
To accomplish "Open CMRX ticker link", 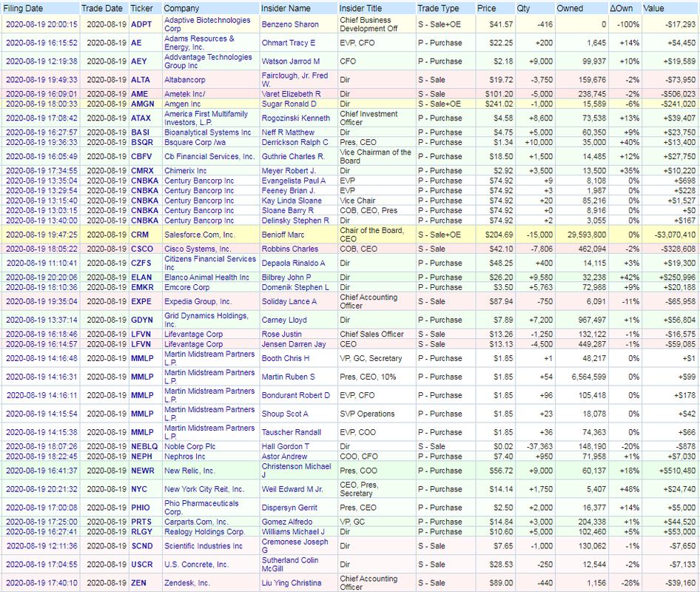I will (x=142, y=170).
